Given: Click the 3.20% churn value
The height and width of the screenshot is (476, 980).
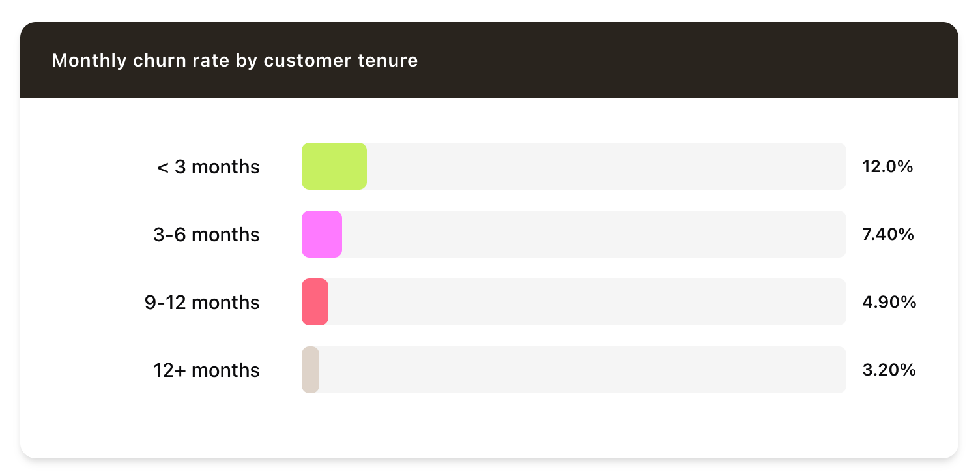Looking at the screenshot, I should [889, 370].
